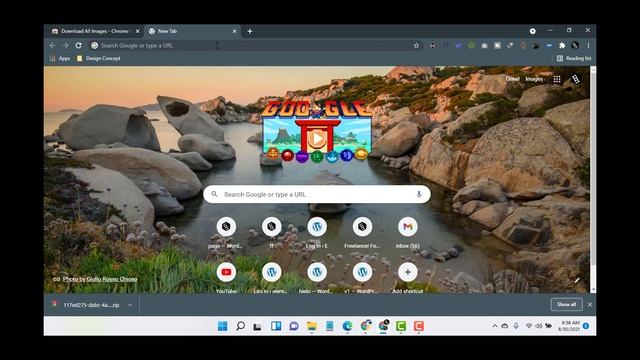Close the Download All Images tab

pos(138,31)
